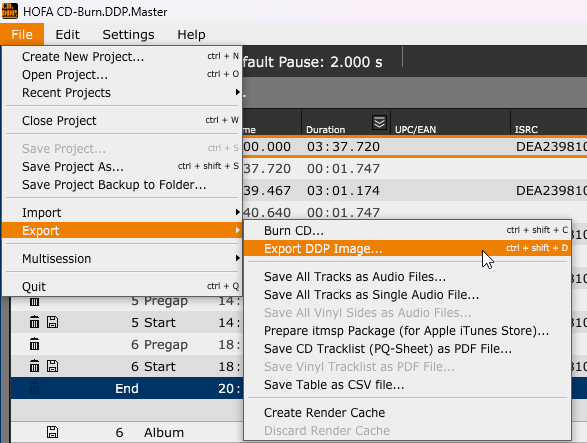Choose Prepare itmsp Package for iTunes Store
Viewport: 587px width, 443px height.
[407, 330]
